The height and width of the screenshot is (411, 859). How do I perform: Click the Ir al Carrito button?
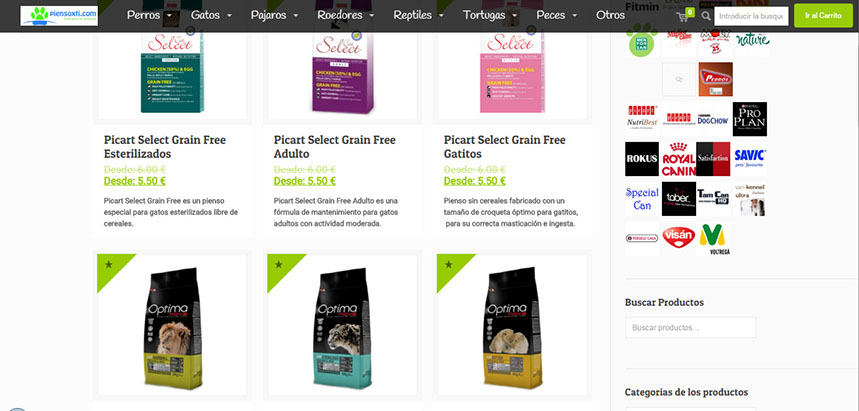tap(823, 16)
